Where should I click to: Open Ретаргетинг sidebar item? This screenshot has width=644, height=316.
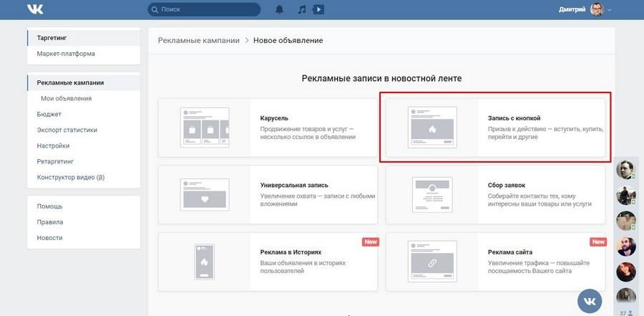[x=84, y=162]
